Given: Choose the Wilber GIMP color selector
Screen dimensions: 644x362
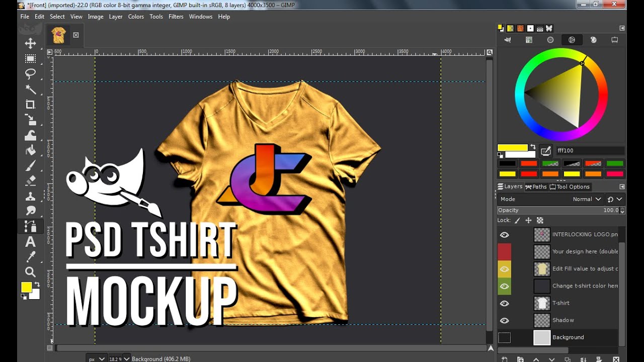Looking at the screenshot, I should click(508, 40).
